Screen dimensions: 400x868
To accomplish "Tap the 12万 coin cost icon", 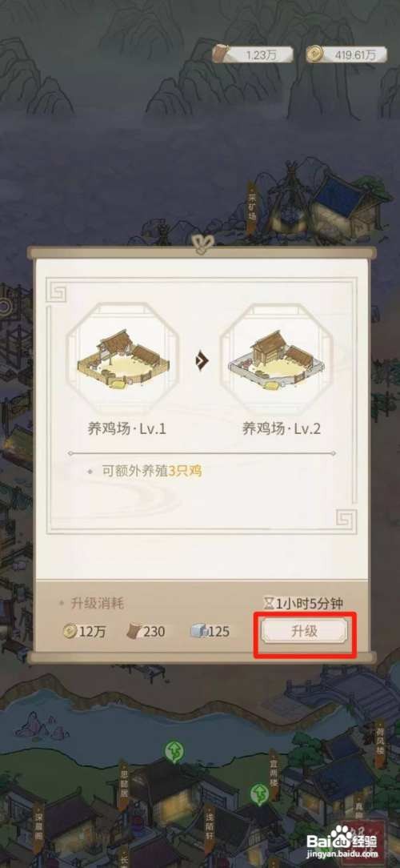I will pos(69,631).
